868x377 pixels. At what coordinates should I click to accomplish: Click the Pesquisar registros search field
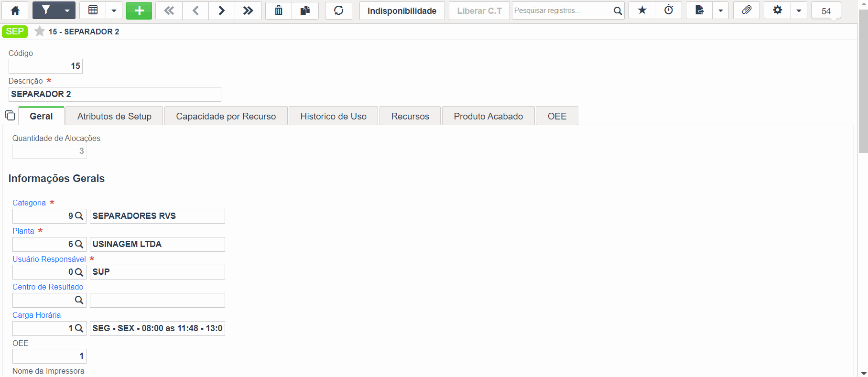click(x=562, y=11)
